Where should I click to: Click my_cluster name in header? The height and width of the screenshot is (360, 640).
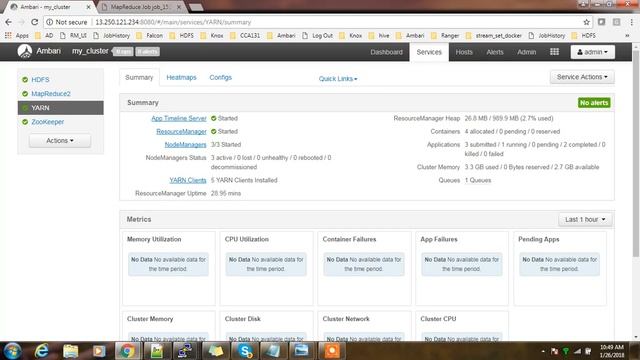[x=90, y=51]
